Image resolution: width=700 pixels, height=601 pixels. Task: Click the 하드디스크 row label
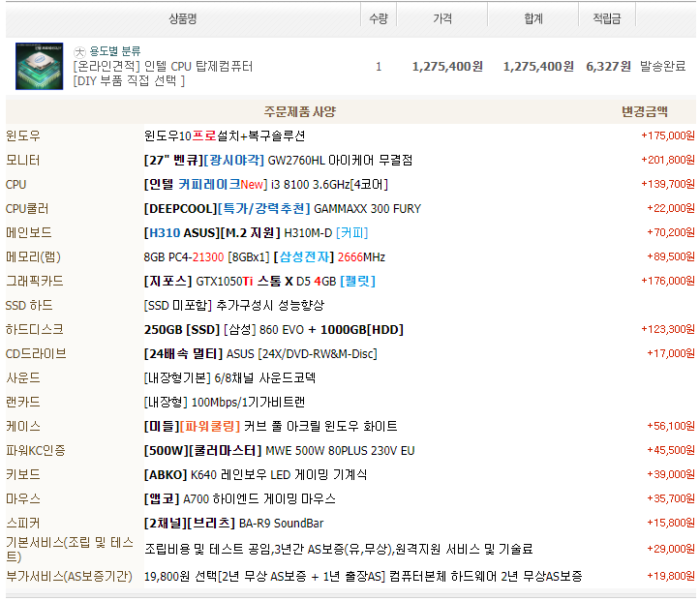tap(35, 330)
